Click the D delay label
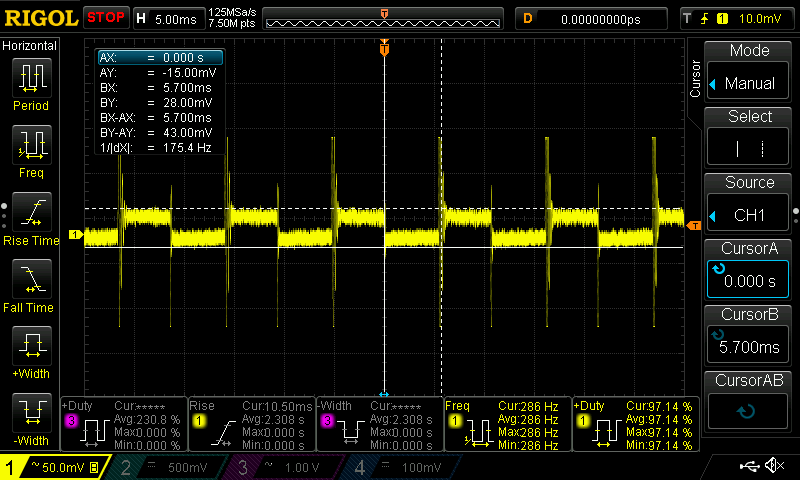Image resolution: width=800 pixels, height=480 pixels. pyautogui.click(x=528, y=19)
